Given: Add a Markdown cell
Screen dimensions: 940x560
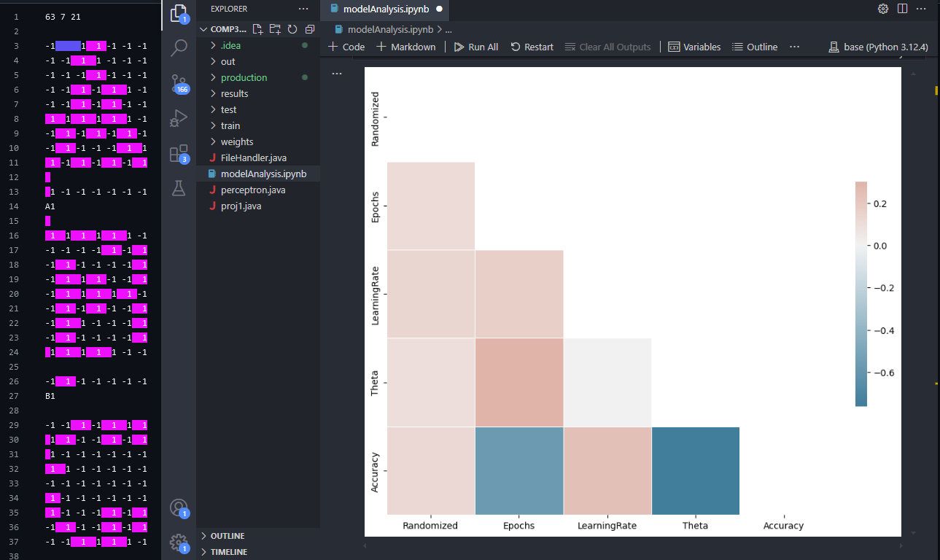Looking at the screenshot, I should [x=406, y=47].
